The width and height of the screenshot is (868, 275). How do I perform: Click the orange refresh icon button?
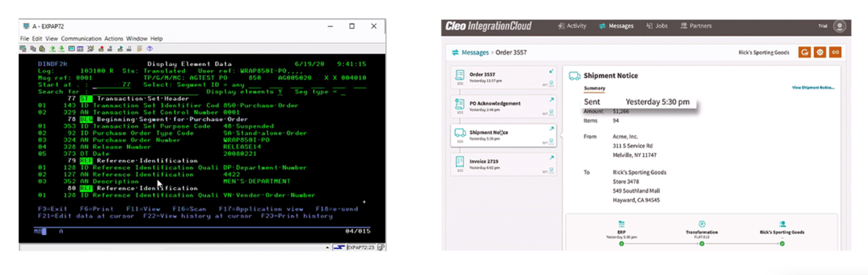(804, 52)
